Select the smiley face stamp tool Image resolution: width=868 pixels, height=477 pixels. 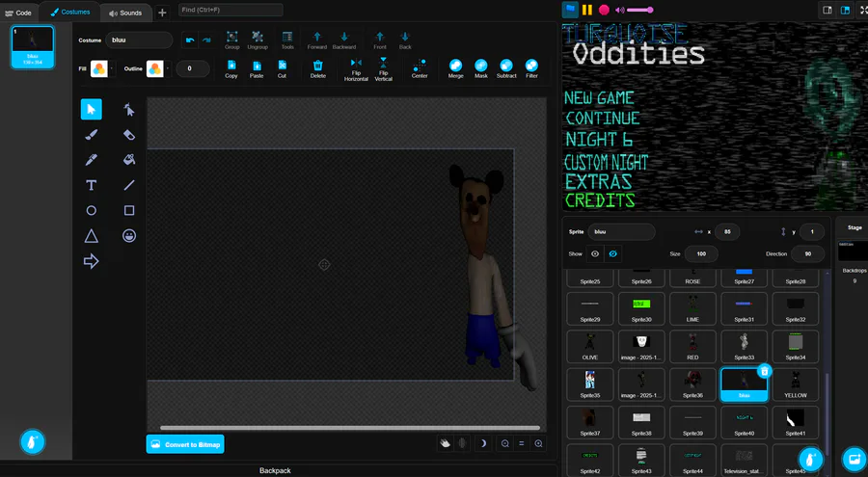click(x=129, y=236)
